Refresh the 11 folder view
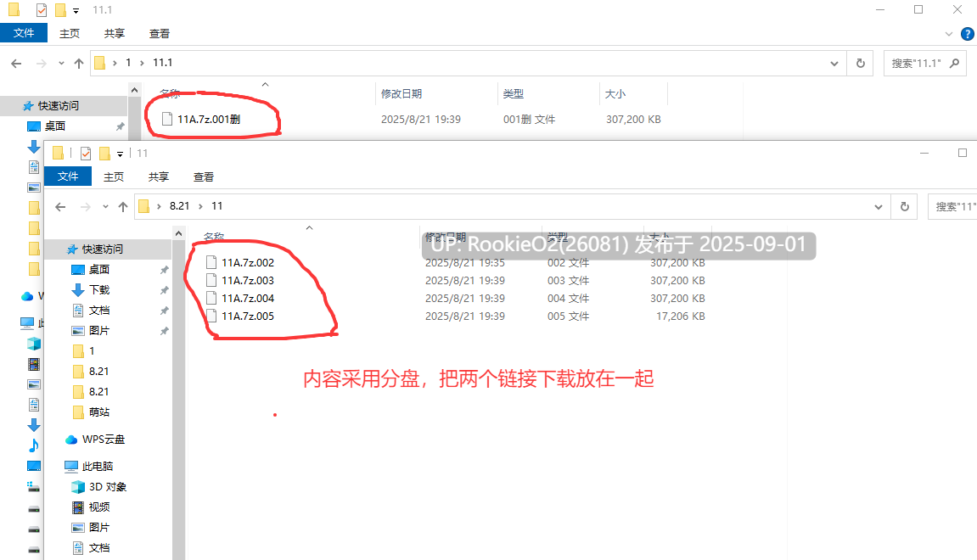 905,207
